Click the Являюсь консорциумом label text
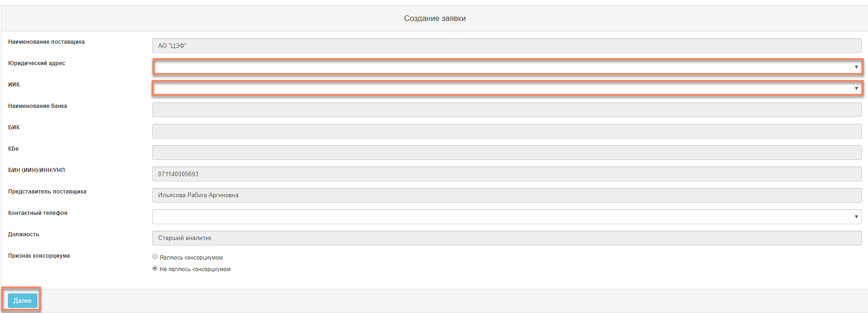 click(191, 258)
